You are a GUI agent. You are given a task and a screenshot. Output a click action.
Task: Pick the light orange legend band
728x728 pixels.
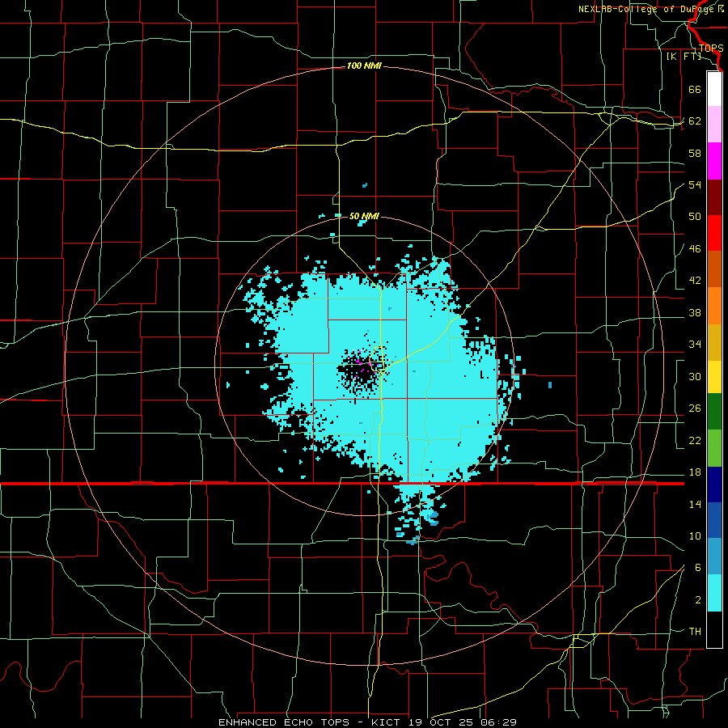(x=714, y=306)
